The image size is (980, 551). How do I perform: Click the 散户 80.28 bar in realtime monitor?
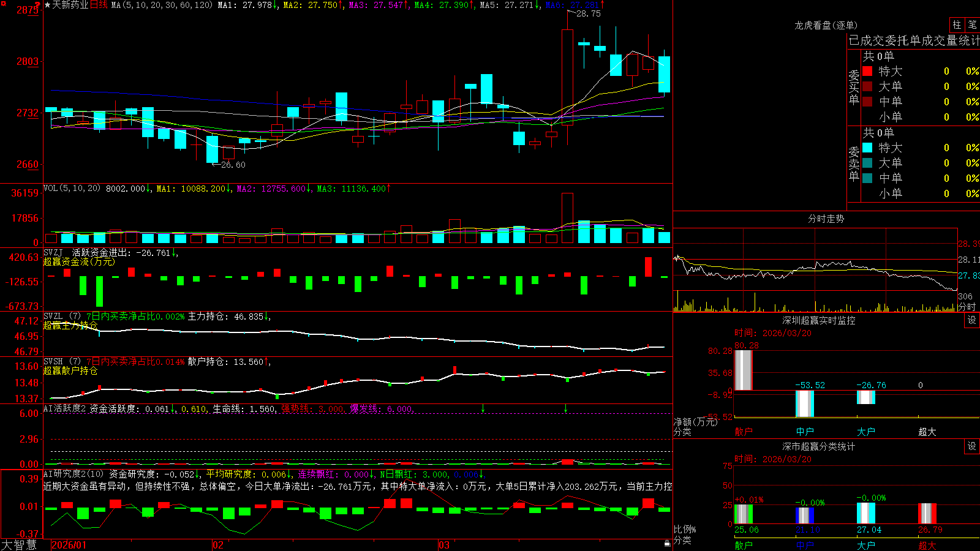click(x=744, y=370)
